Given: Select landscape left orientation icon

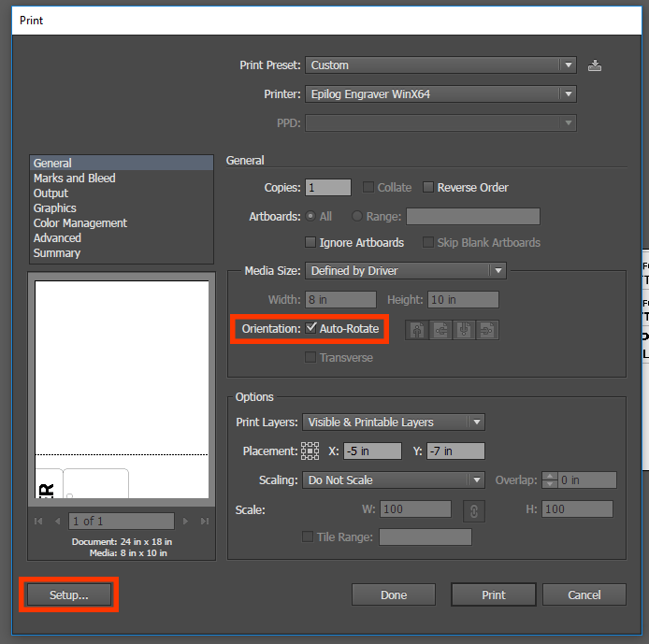Looking at the screenshot, I should pyautogui.click(x=440, y=330).
